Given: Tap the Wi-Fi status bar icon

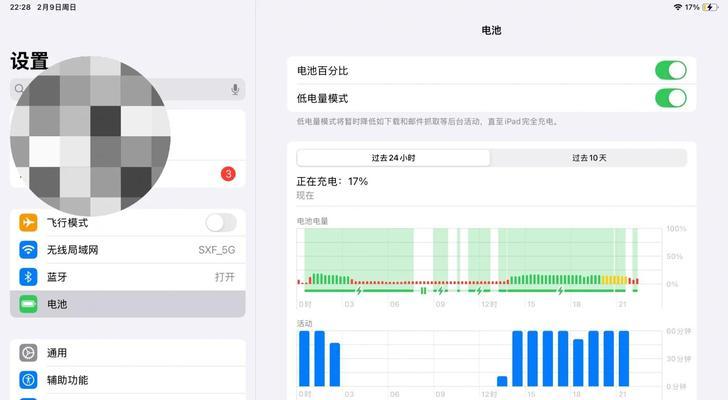Looking at the screenshot, I should pos(678,7).
